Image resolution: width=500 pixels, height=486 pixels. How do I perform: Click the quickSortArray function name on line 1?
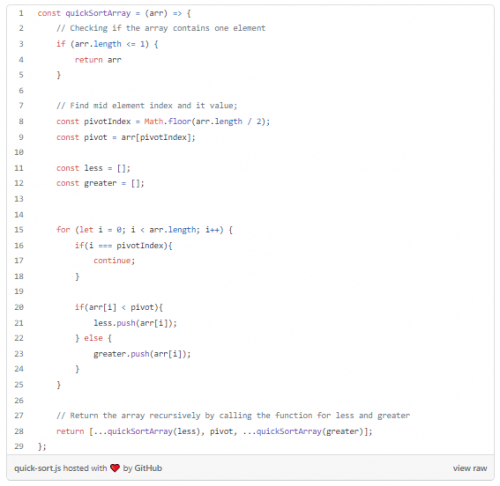pos(98,13)
